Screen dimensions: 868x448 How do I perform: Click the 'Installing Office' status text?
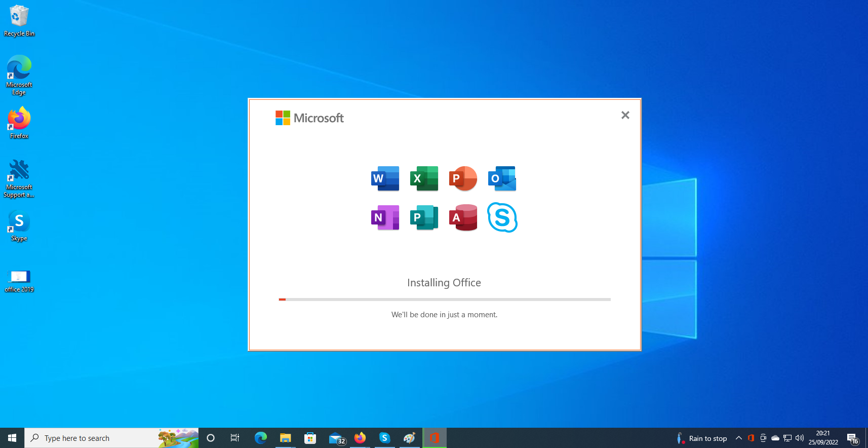point(444,283)
